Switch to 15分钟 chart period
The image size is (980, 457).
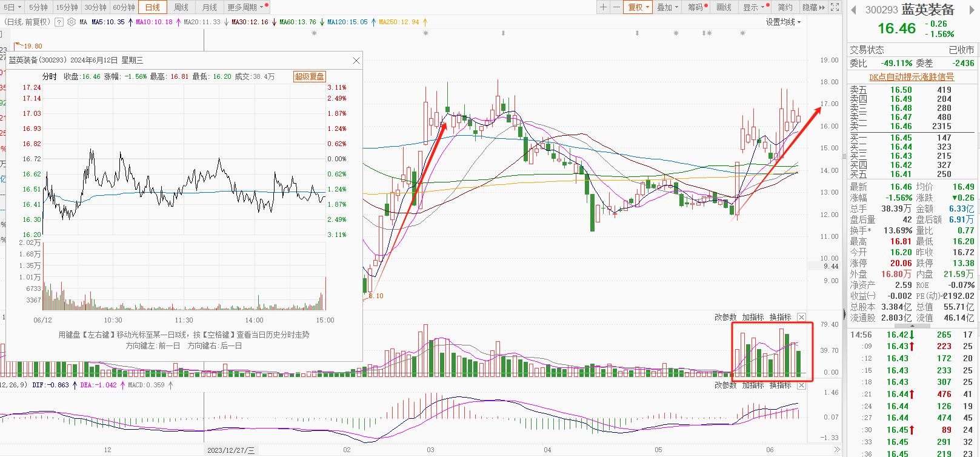pos(67,7)
